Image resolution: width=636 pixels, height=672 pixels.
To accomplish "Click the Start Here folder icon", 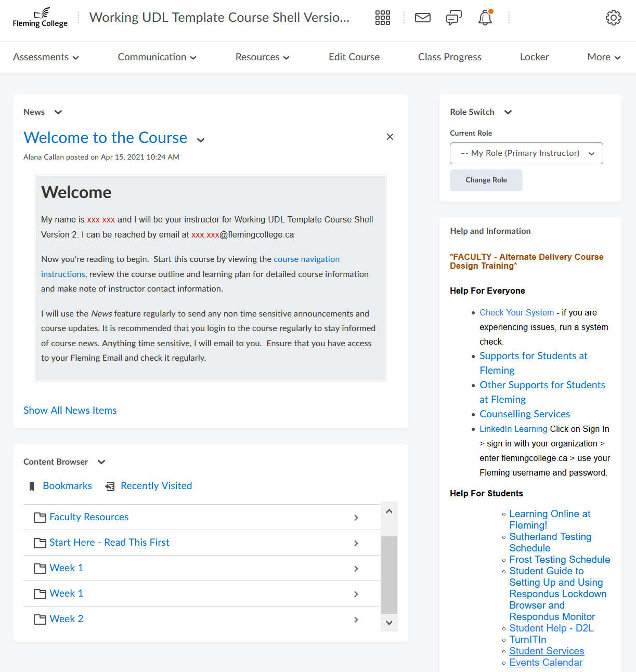I will tap(40, 543).
